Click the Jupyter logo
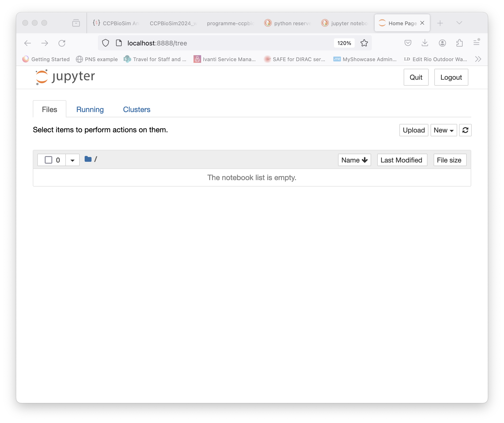 point(65,77)
